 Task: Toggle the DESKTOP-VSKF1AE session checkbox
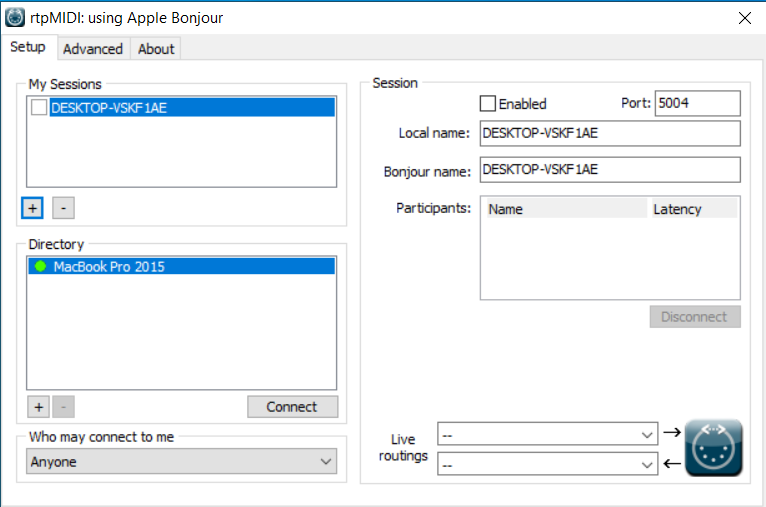pyautogui.click(x=39, y=107)
